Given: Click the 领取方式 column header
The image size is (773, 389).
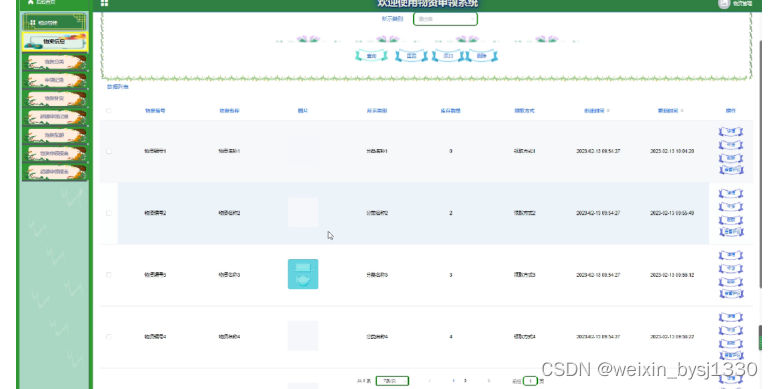Looking at the screenshot, I should pos(525,110).
